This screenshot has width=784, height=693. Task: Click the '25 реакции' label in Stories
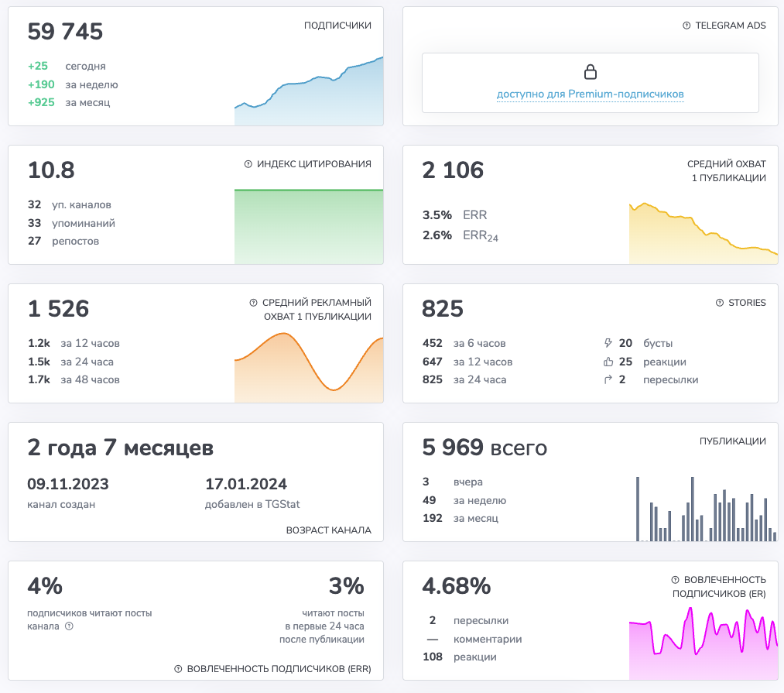(652, 362)
